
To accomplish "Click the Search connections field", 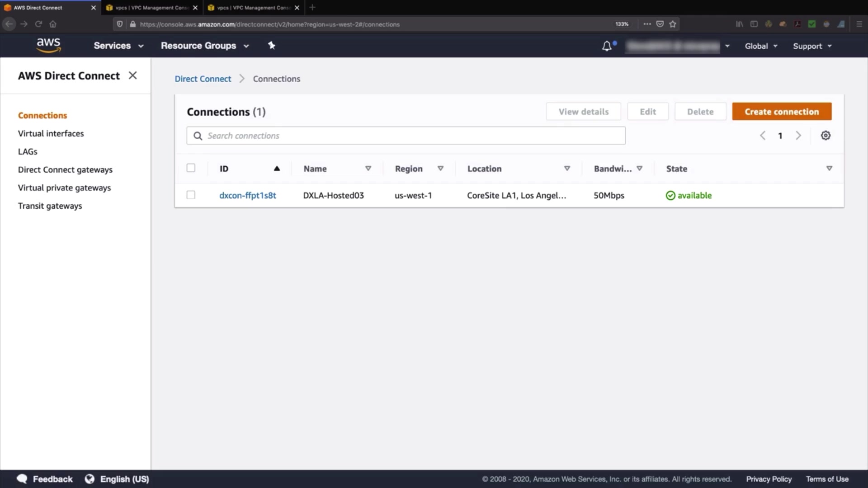I will (407, 136).
